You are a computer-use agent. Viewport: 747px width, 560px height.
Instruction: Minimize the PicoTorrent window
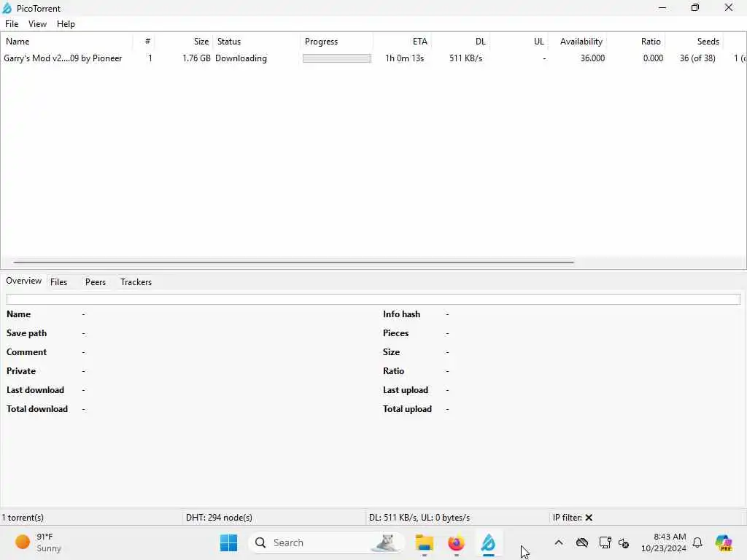(662, 7)
